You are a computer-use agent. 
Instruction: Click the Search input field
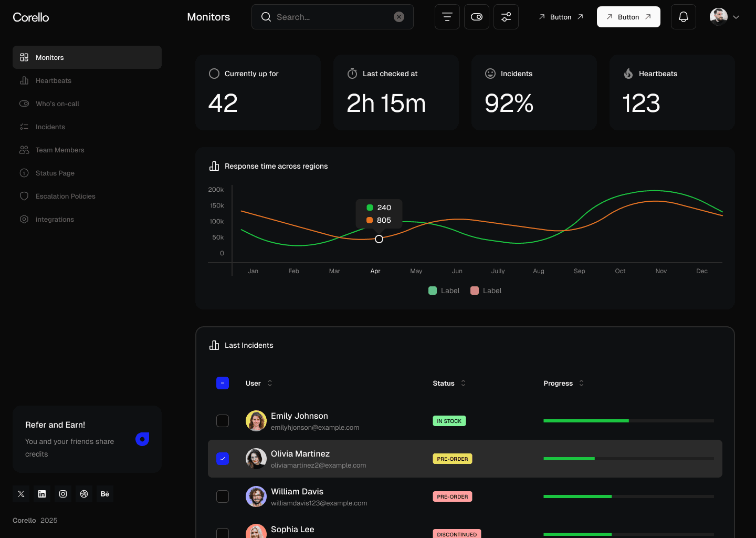tap(332, 17)
